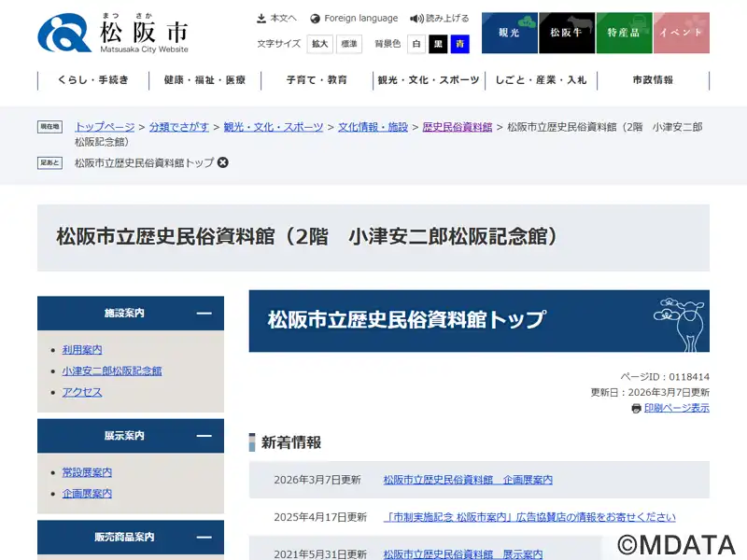The image size is (747, 560).
Task: Collapse the 展示案内 sidebar section
Action: point(204,436)
